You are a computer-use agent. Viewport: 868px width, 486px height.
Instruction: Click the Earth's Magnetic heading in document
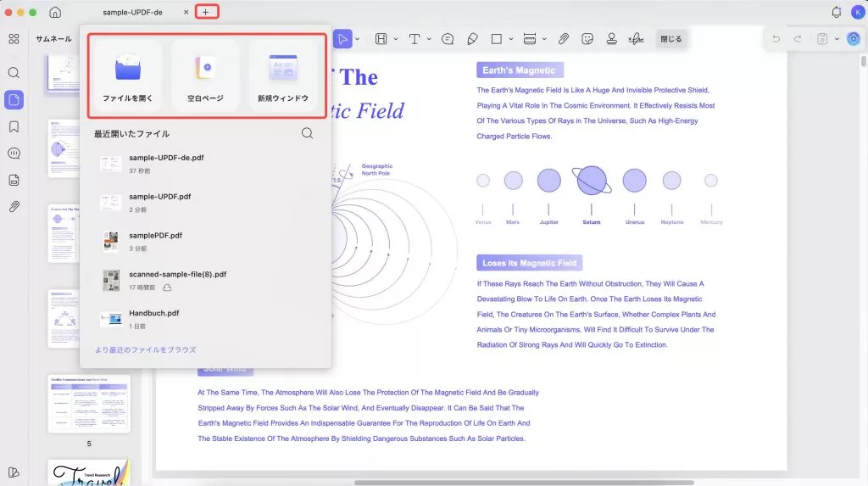click(520, 70)
